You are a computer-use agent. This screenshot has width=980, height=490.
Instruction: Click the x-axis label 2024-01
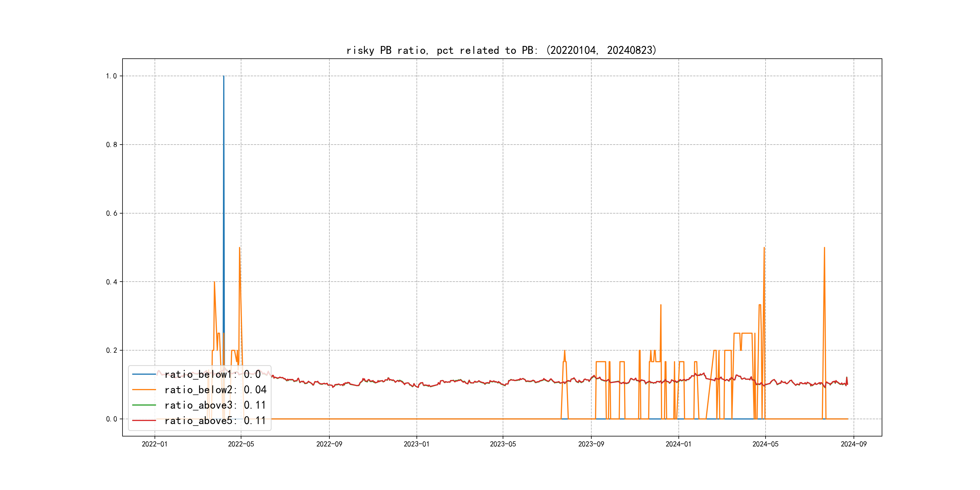point(678,444)
